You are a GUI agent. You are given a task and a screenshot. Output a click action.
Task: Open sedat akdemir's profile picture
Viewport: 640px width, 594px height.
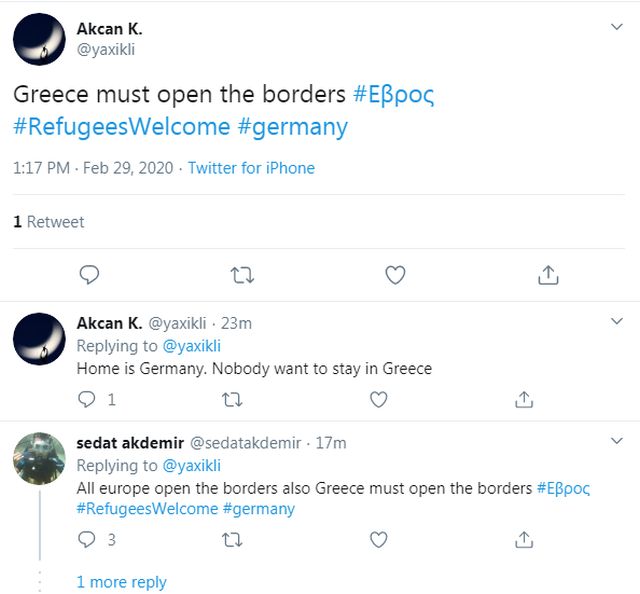(39, 458)
